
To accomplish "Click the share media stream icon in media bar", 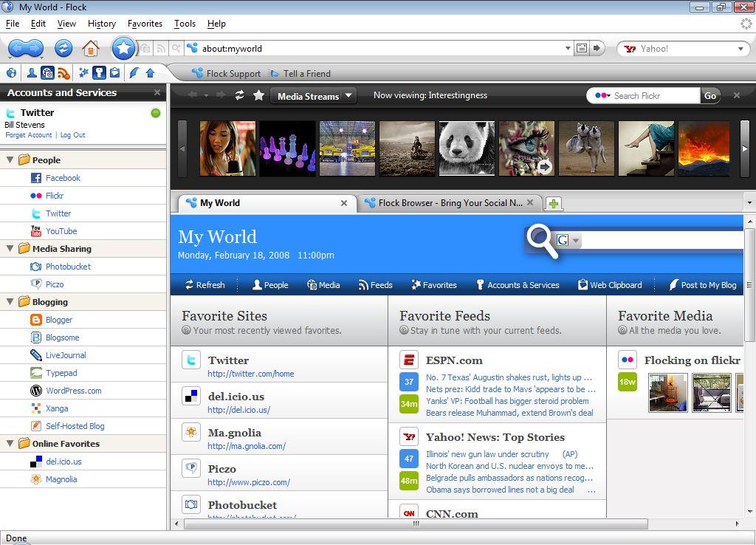I will point(240,95).
